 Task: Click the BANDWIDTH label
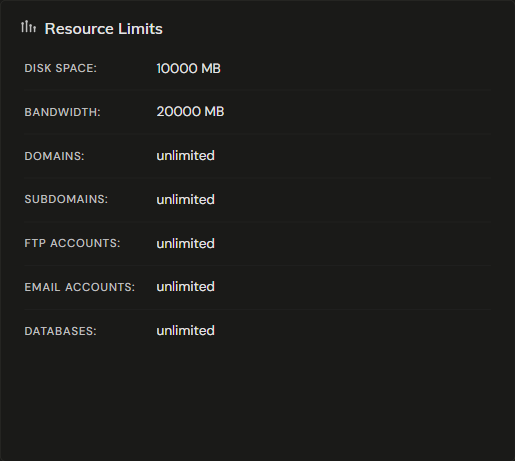[62, 112]
